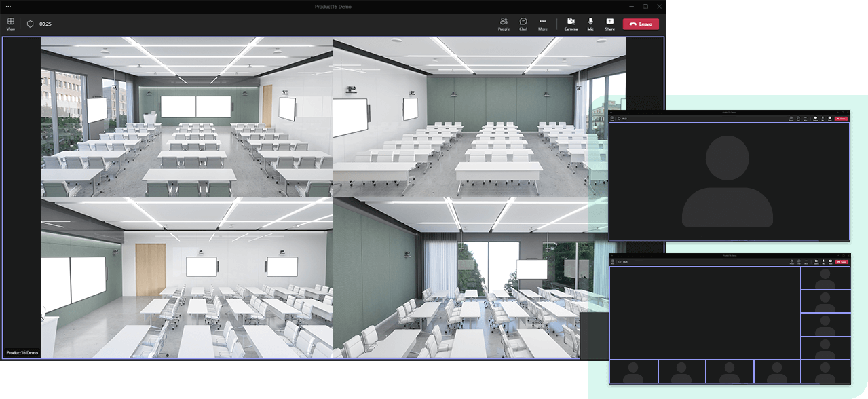Open the Chat panel in the large meeting window

click(x=523, y=24)
